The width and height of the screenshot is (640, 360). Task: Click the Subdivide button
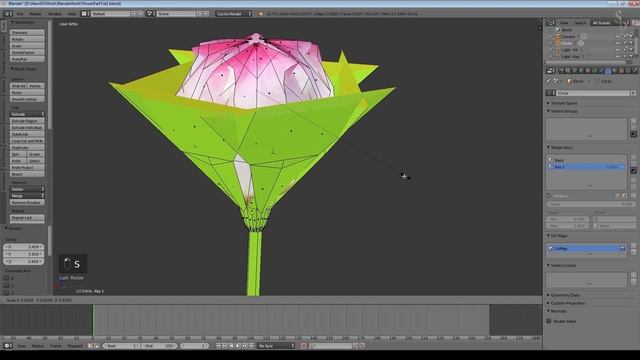click(27, 134)
